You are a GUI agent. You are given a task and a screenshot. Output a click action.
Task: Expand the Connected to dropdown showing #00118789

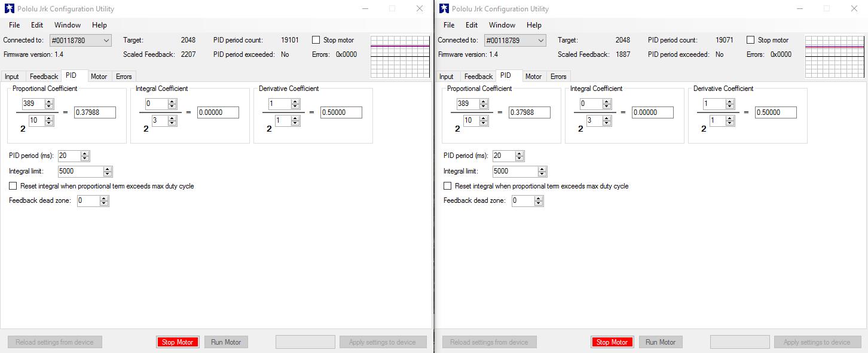(515, 41)
